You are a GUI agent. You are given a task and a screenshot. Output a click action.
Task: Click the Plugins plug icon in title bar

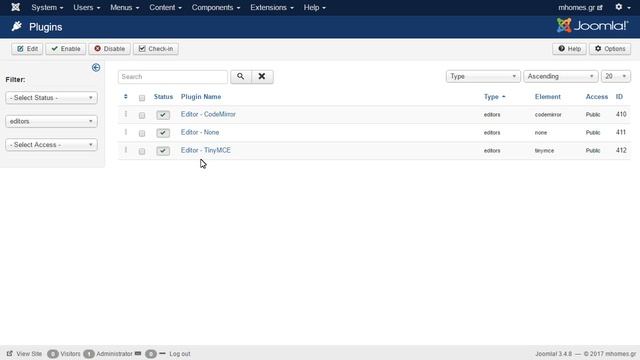[17, 27]
